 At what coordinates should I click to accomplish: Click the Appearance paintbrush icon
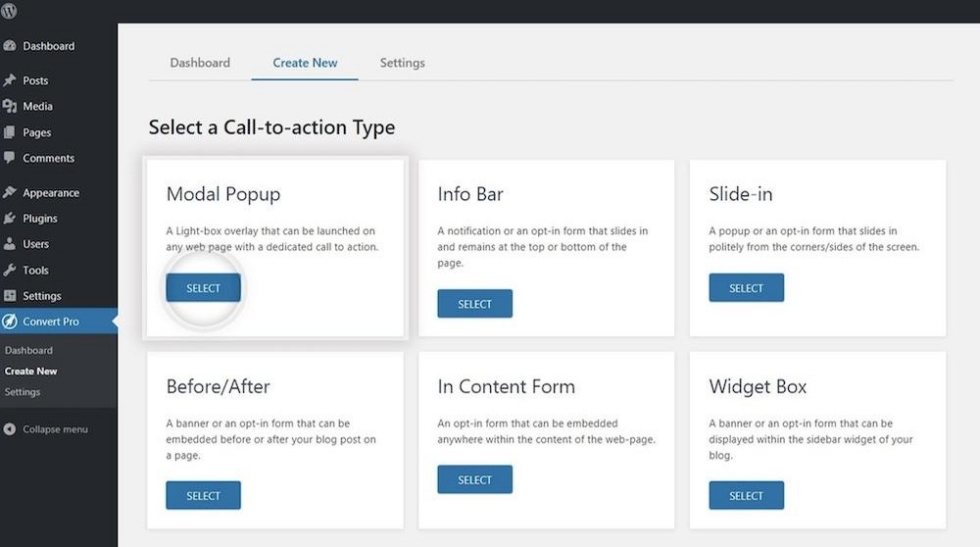[x=10, y=193]
